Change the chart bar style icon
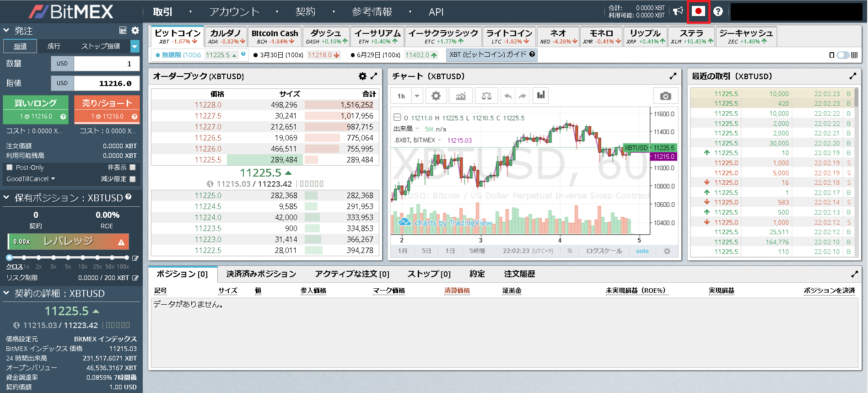868x393 pixels. coord(541,95)
